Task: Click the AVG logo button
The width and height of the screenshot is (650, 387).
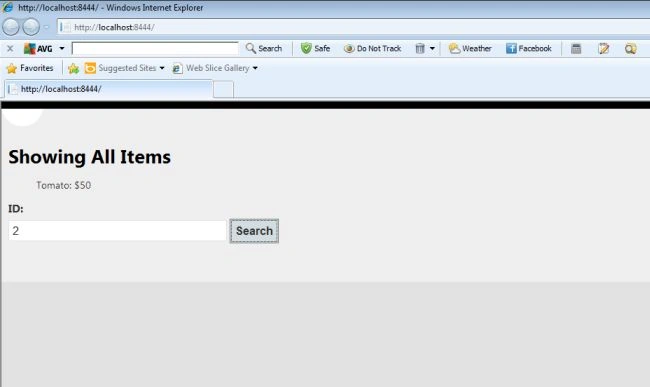Action: (38, 48)
